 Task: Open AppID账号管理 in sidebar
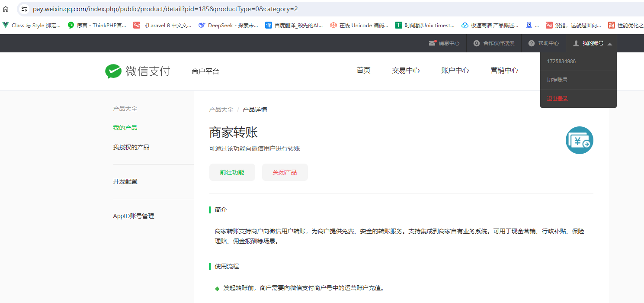coord(134,216)
